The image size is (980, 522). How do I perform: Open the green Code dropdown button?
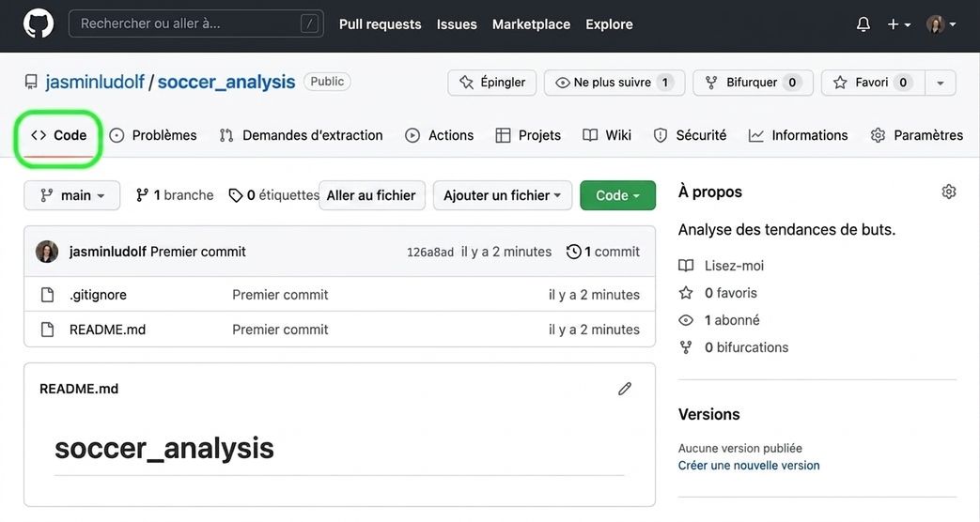tap(617, 195)
